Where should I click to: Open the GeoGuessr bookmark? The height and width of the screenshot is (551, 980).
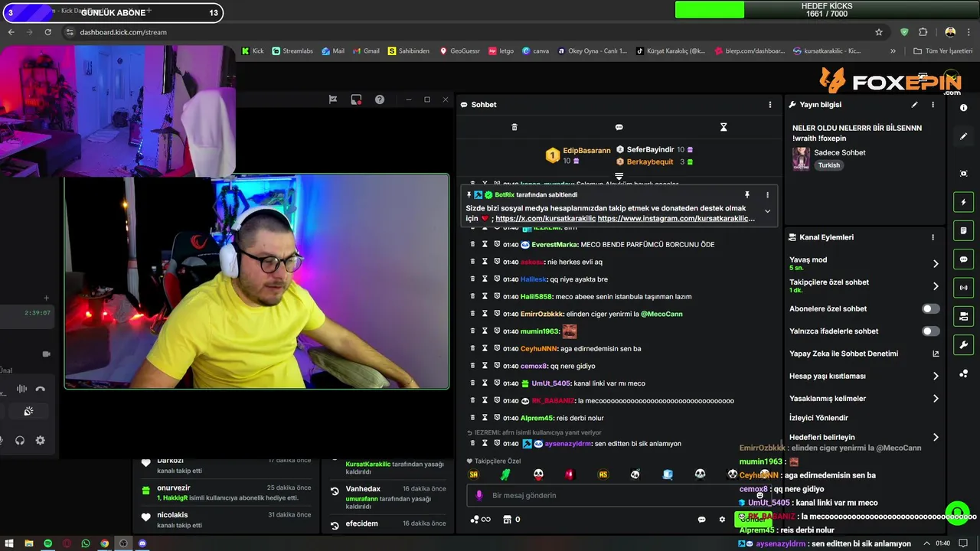pos(459,51)
